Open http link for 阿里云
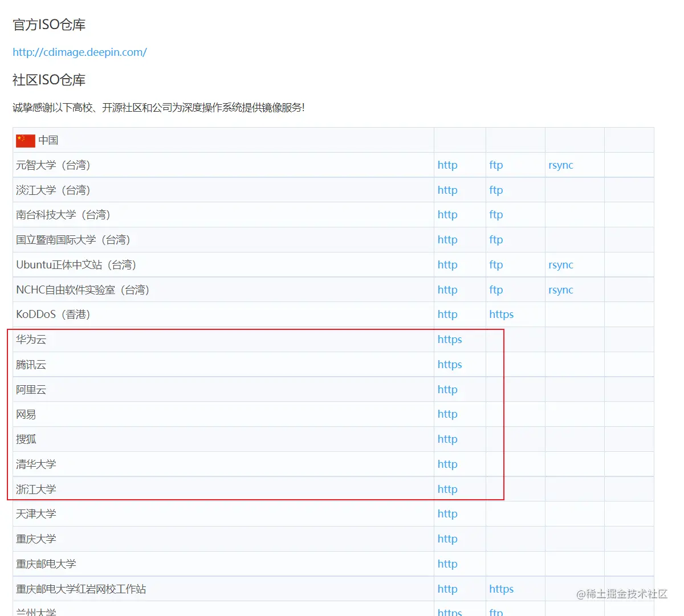 point(447,390)
